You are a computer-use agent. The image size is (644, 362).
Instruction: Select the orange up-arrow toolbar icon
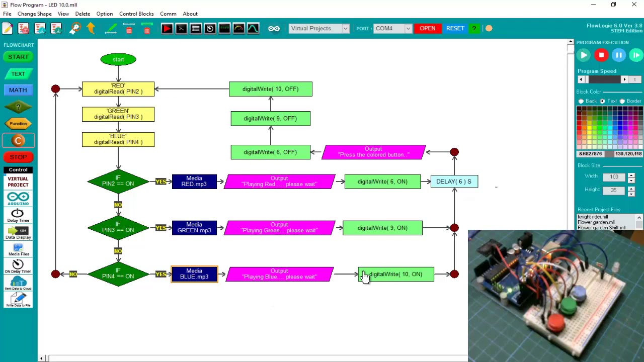[x=91, y=29]
